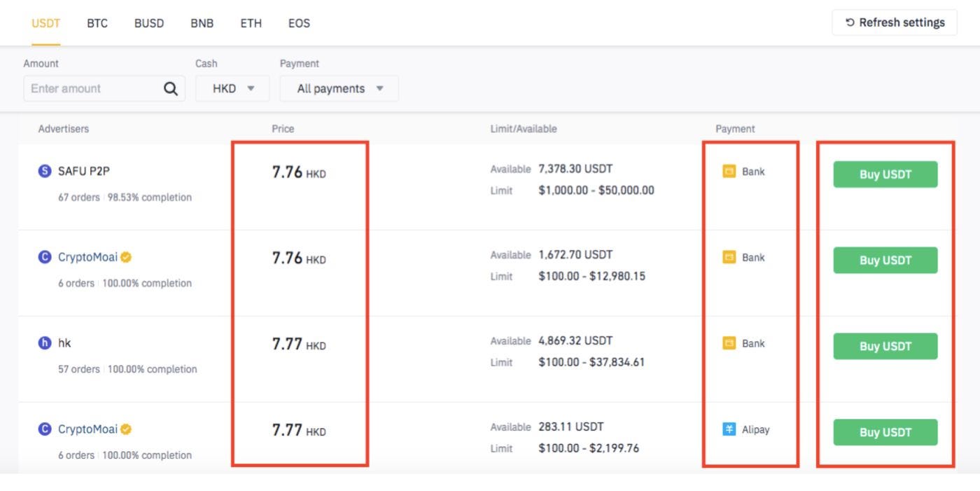Switch to the ETH tab

click(251, 23)
